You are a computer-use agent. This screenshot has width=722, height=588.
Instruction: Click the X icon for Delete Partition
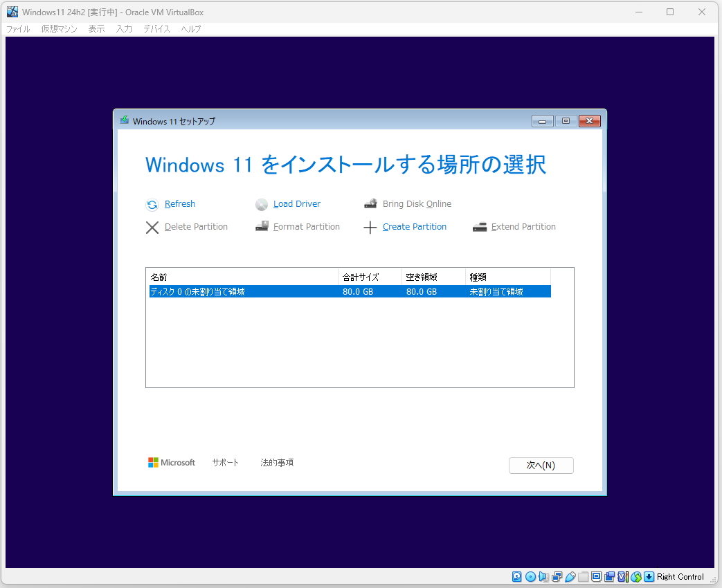coord(152,227)
